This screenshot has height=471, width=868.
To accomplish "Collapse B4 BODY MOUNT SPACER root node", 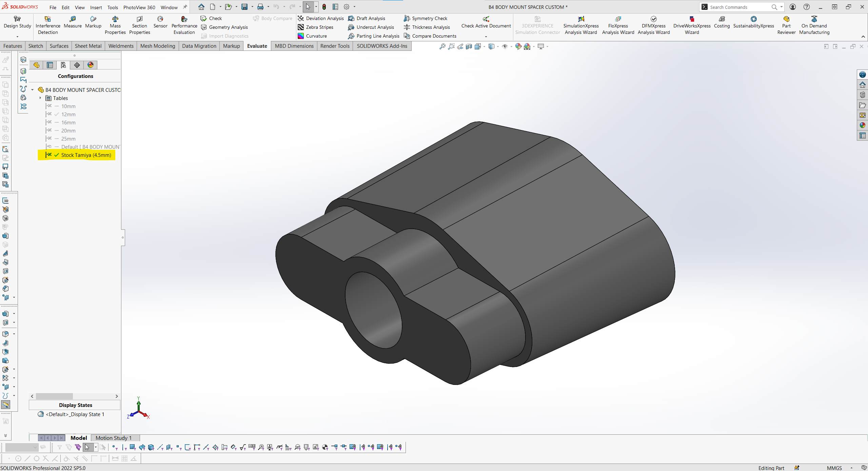I will tap(33, 90).
